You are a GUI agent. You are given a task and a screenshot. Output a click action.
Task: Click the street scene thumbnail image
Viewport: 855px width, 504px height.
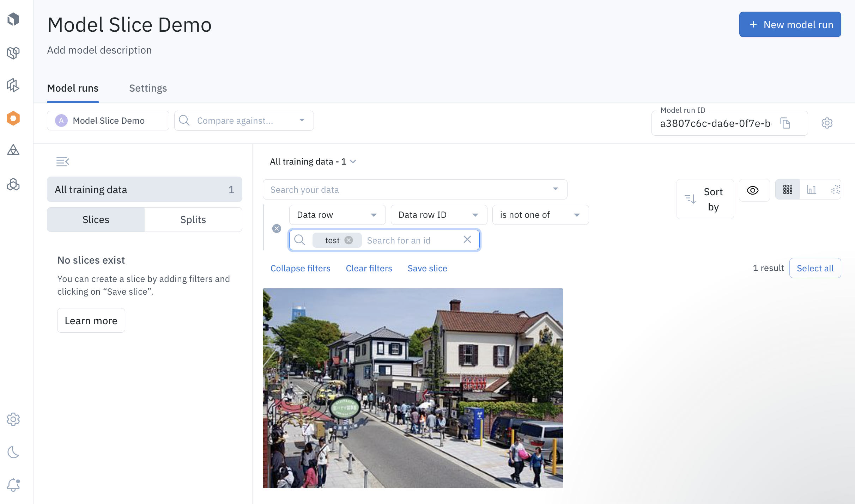point(412,388)
